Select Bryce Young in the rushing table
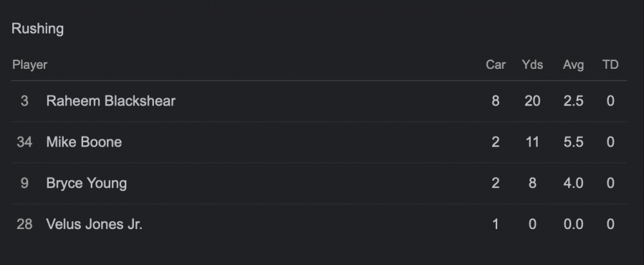This screenshot has width=644, height=265. tap(86, 183)
